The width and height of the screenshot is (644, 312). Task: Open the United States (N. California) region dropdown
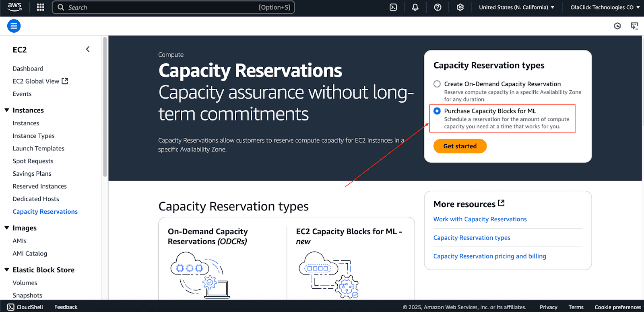(517, 7)
